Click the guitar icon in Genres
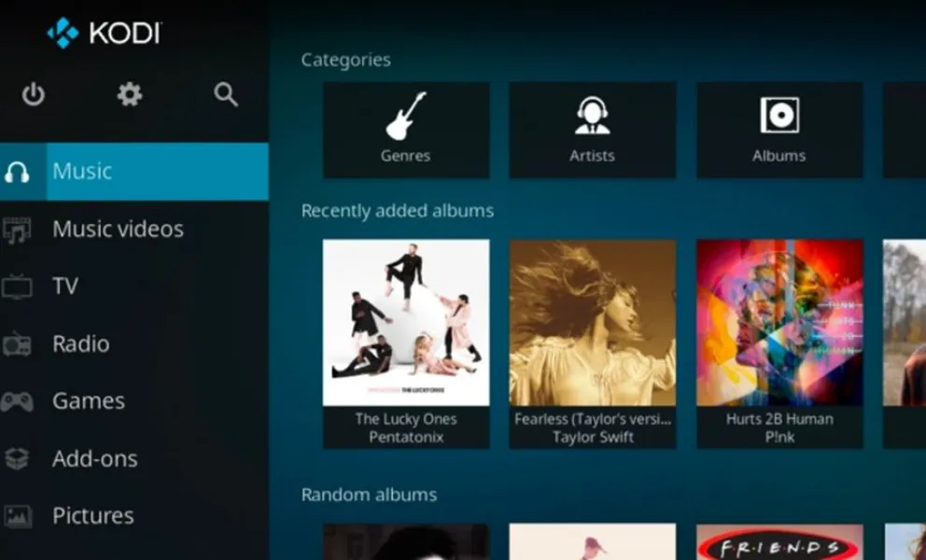The image size is (926, 560). [x=406, y=116]
